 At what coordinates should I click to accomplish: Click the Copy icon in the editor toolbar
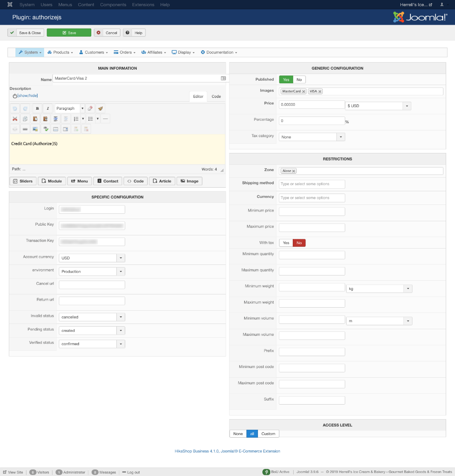pos(25,119)
